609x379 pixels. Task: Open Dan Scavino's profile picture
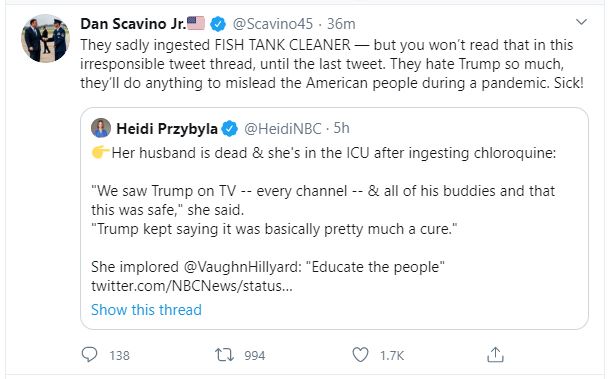(x=45, y=38)
